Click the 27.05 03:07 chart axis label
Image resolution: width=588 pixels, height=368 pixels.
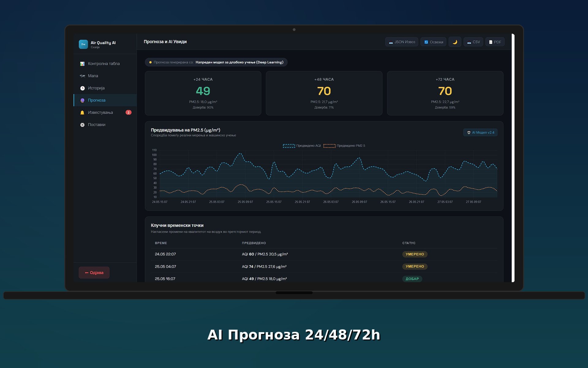pos(445,202)
